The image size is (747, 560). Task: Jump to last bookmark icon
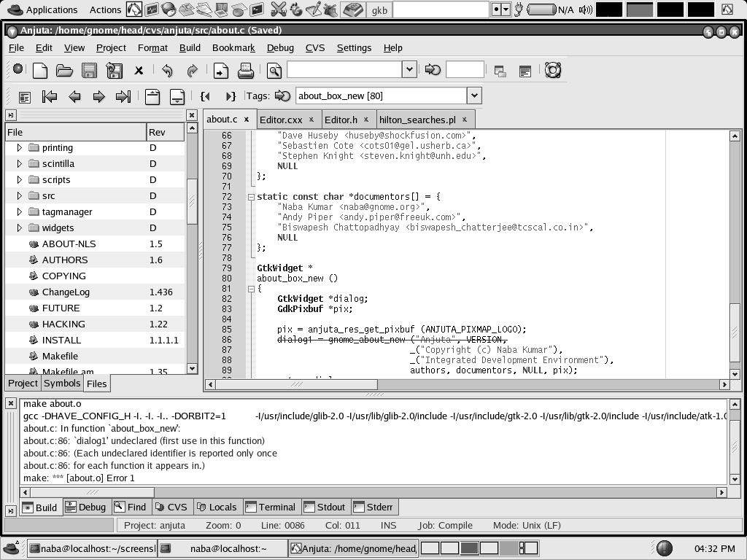(123, 97)
